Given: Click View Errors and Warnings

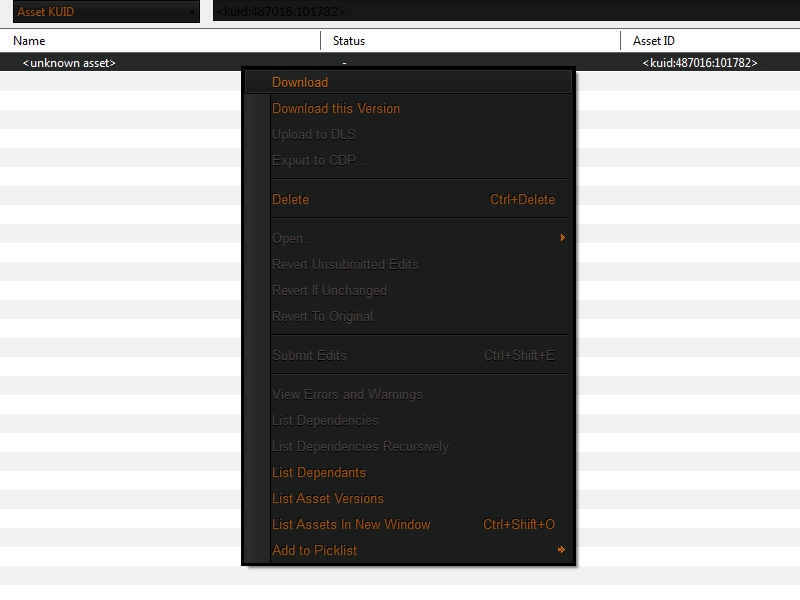Looking at the screenshot, I should tap(347, 395).
